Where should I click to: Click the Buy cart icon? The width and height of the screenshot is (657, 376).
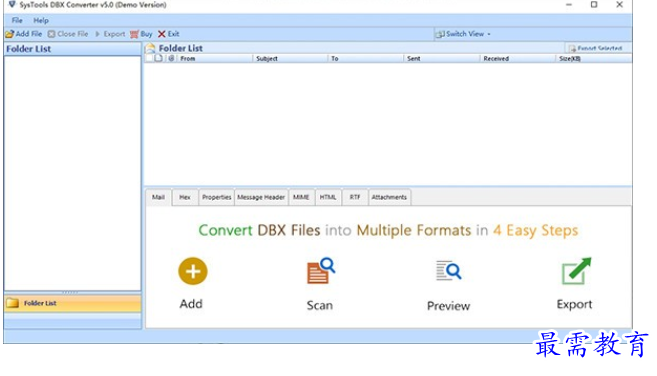pos(134,34)
